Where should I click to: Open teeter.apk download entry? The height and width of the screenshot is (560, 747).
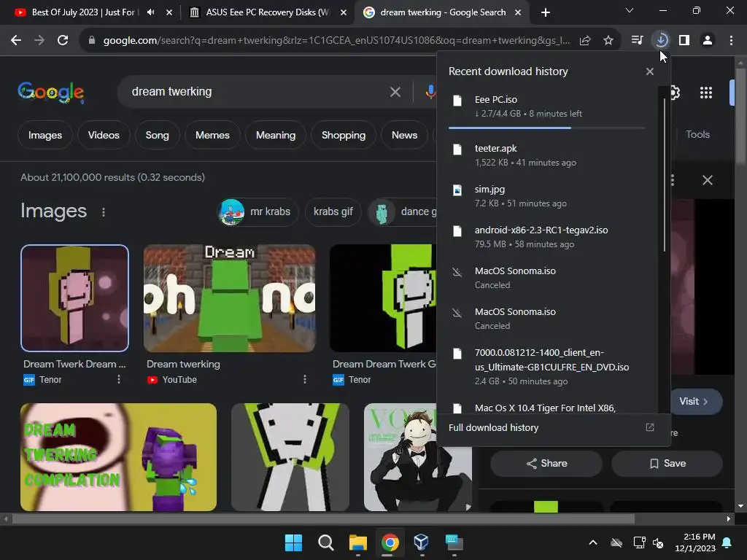(x=547, y=155)
